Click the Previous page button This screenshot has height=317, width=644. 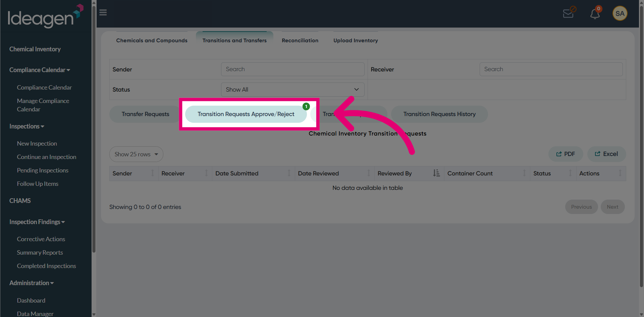581,207
